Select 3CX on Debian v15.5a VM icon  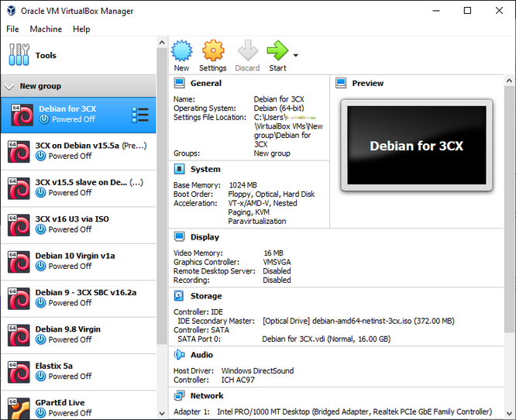click(x=19, y=152)
